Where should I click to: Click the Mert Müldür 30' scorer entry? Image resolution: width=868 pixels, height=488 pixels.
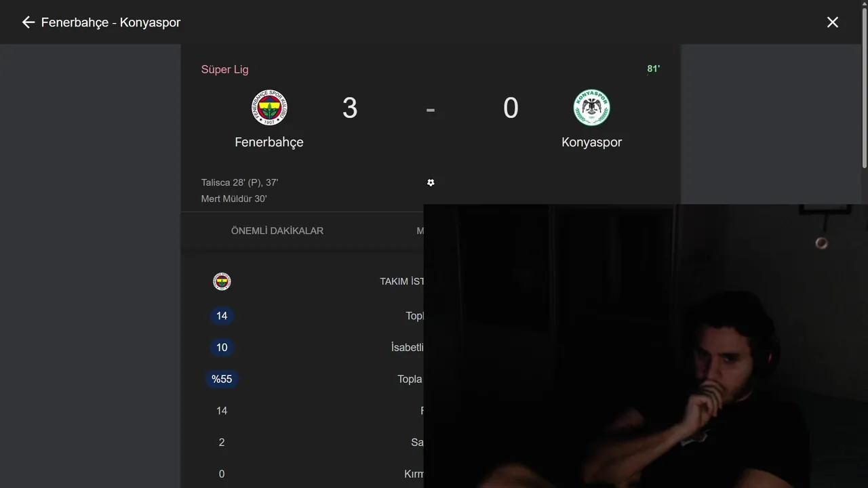[x=234, y=199]
